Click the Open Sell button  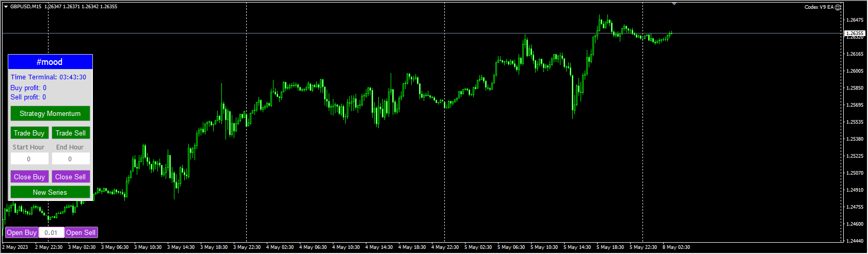pos(81,232)
